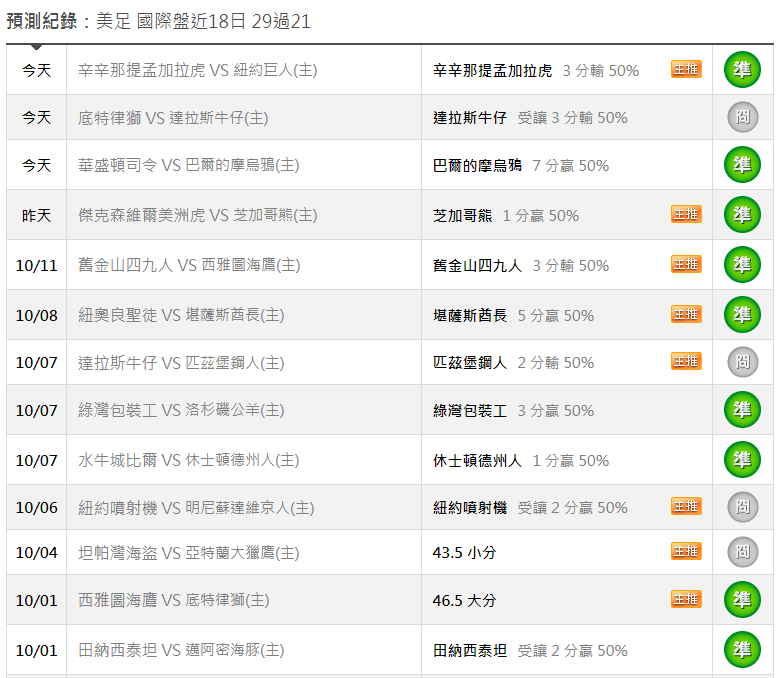Open matchup 田納西泰坦 VS 邁阿密海豚(主)

[181, 650]
